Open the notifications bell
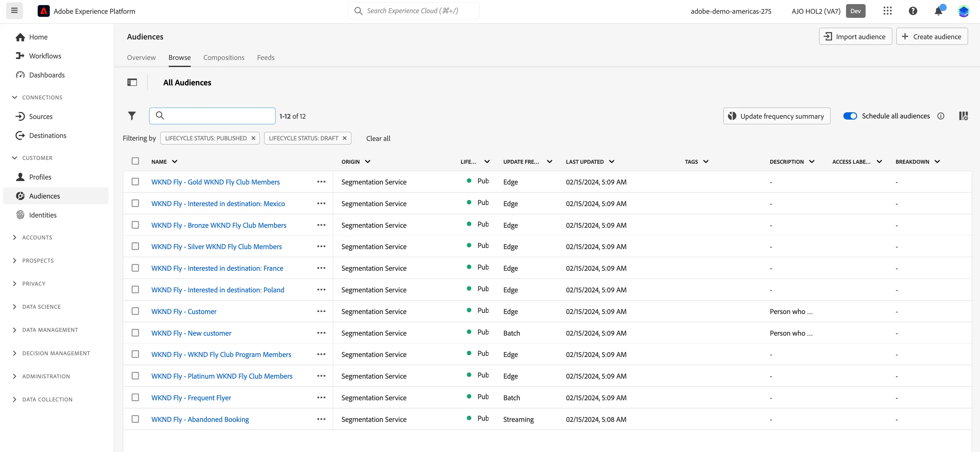The height and width of the screenshot is (452, 980). pyautogui.click(x=938, y=11)
